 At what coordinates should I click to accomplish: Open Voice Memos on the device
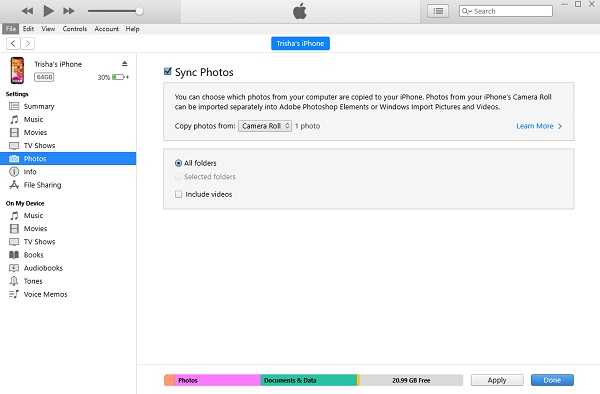click(68, 294)
